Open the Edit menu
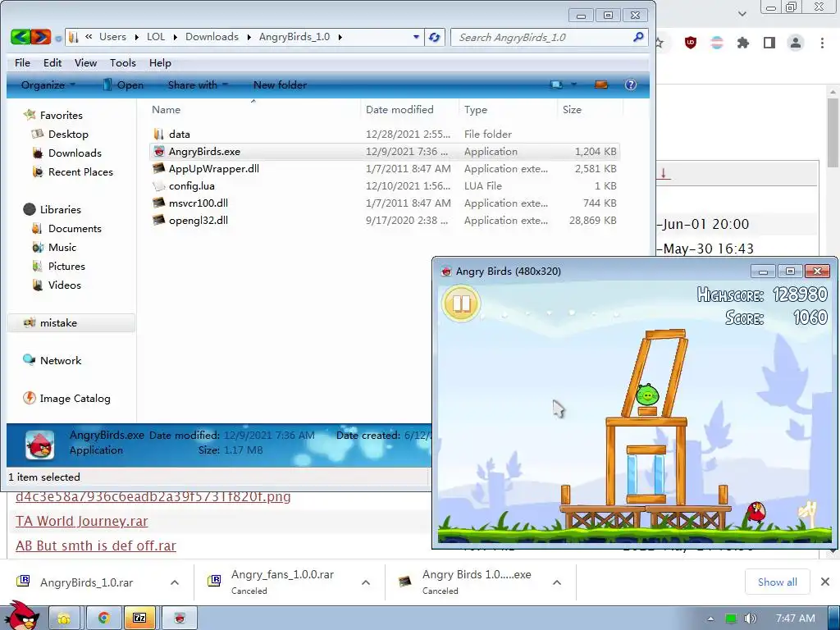This screenshot has height=630, width=840. [x=52, y=62]
